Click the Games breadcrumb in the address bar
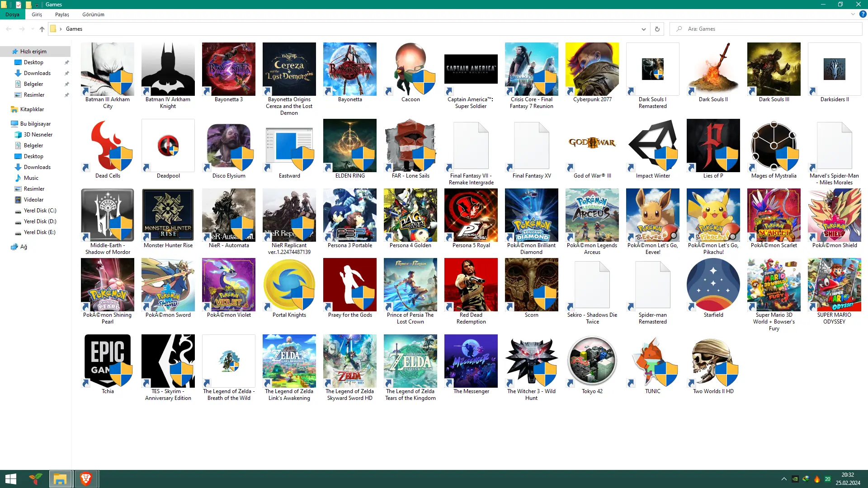 point(74,29)
